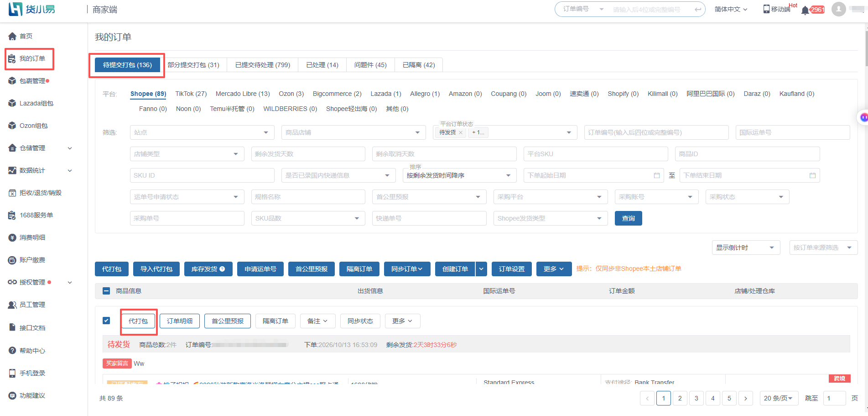The height and width of the screenshot is (416, 868).
Task: Open the 拒收/退货/销毁 icon
Action: pos(12,193)
